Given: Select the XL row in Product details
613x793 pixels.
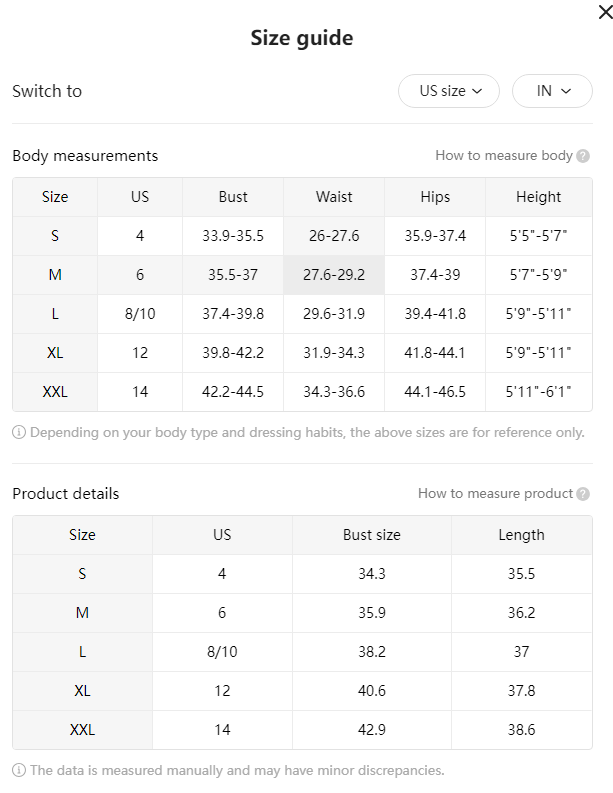Looking at the screenshot, I should 302,691.
